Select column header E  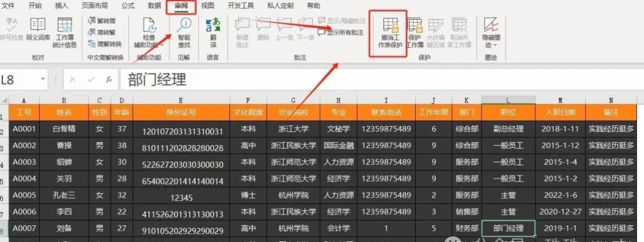181,100
